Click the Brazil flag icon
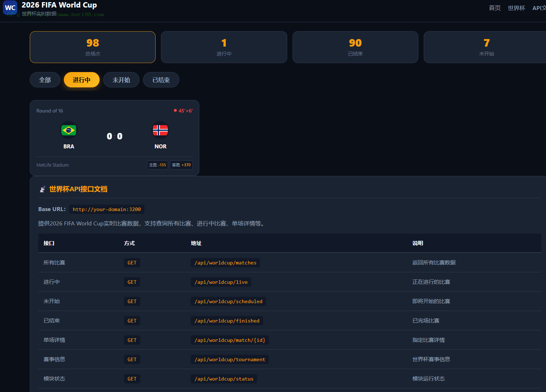546x392 pixels. (68, 130)
